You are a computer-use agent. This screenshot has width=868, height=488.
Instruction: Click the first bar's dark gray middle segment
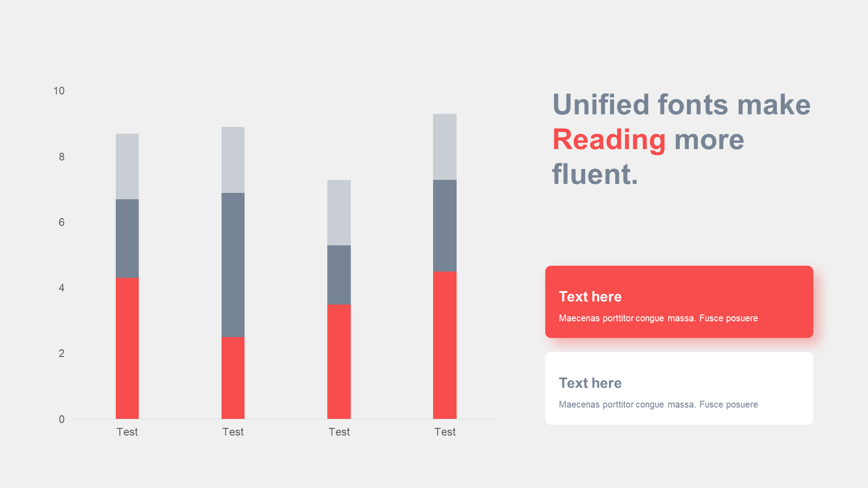127,239
